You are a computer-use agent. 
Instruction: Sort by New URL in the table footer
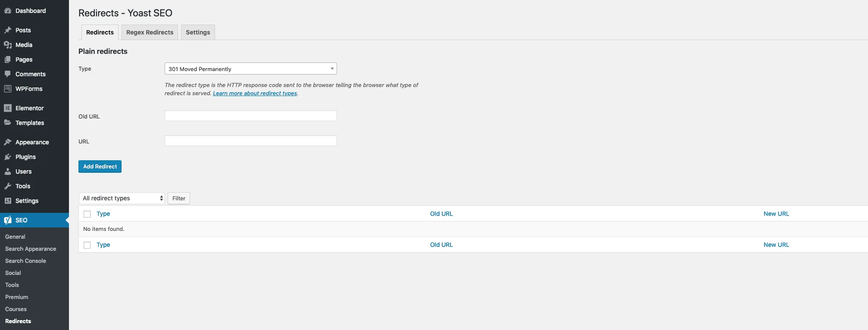(x=776, y=245)
